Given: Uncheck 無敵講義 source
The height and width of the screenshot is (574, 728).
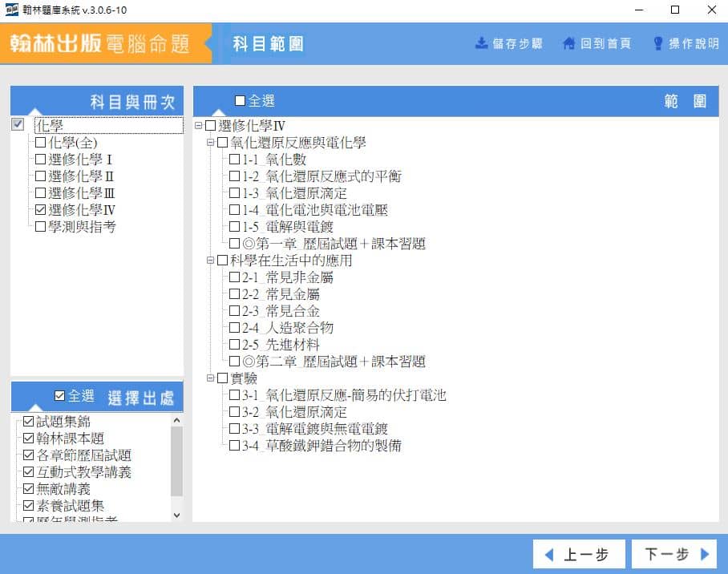Looking at the screenshot, I should click(x=28, y=488).
